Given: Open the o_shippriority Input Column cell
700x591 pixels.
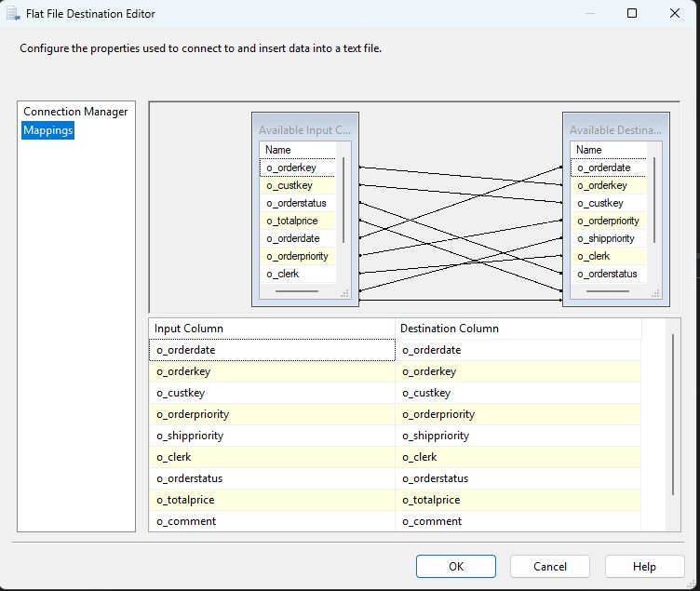Looking at the screenshot, I should tap(272, 436).
